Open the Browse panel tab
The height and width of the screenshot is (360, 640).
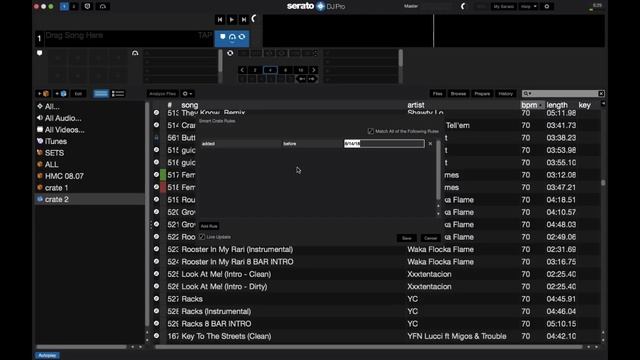[x=458, y=93]
